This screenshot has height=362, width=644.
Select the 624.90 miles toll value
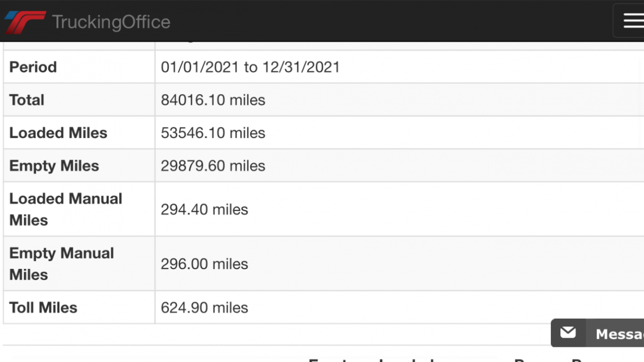pos(204,308)
